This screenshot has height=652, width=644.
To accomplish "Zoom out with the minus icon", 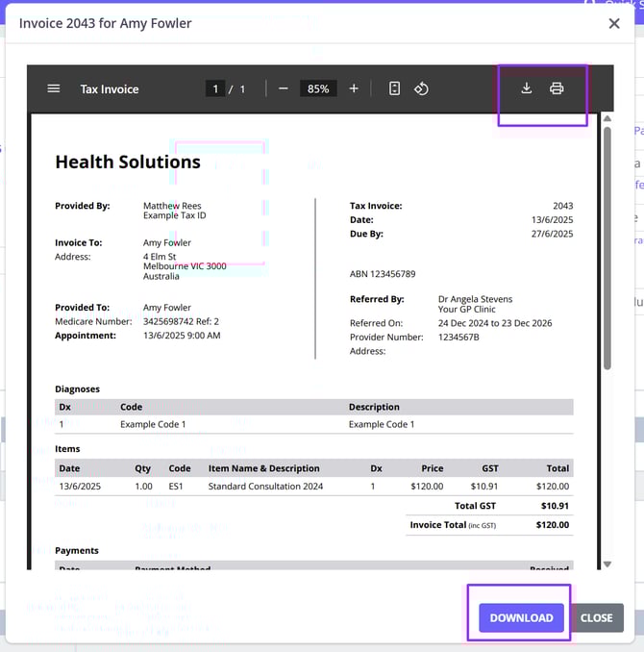I will coord(283,88).
